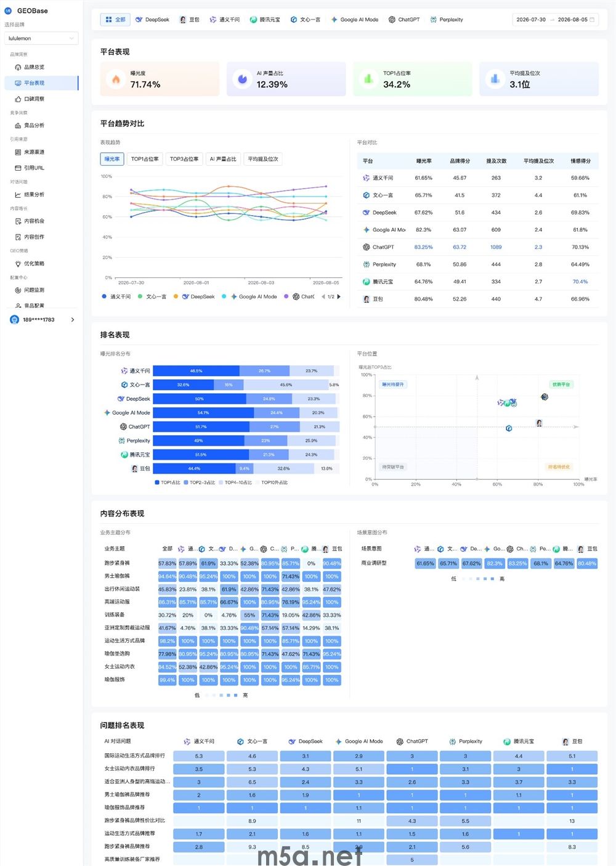Image resolution: width=616 pixels, height=866 pixels.
Task: Click the green bar icon on TOP1占位率 card
Action: click(368, 79)
